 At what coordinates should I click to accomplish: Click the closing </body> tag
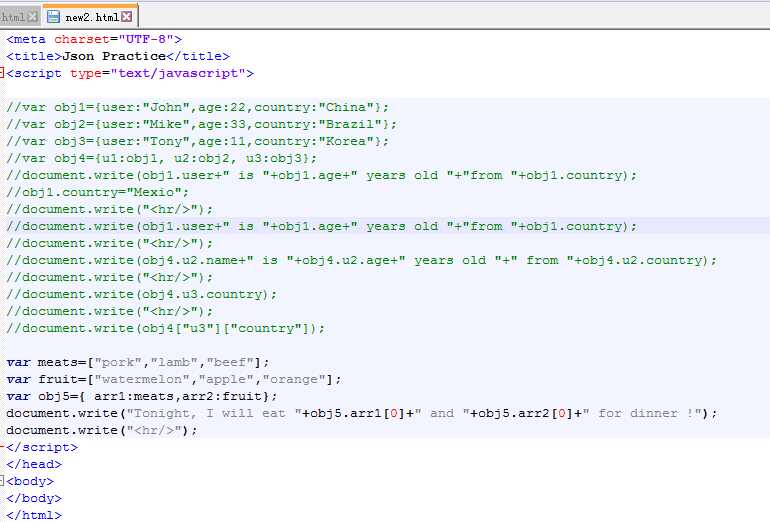34,498
